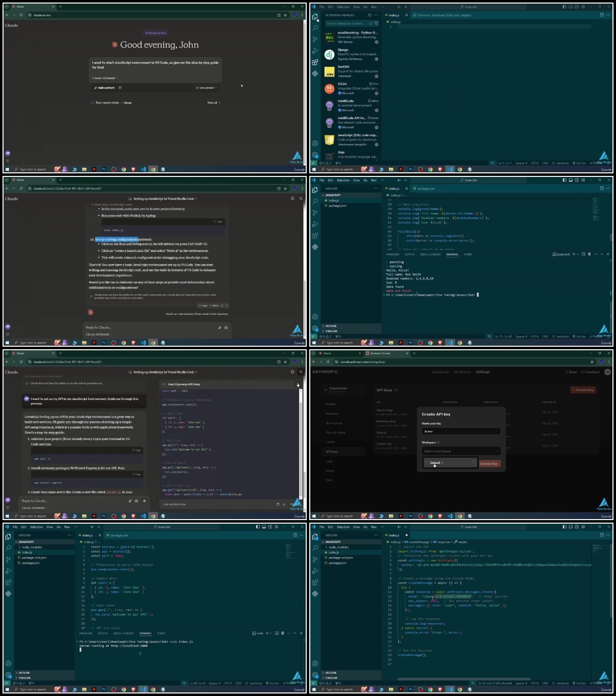
Task: Open Dashboard tab in Anthropic Console
Action: (x=440, y=372)
